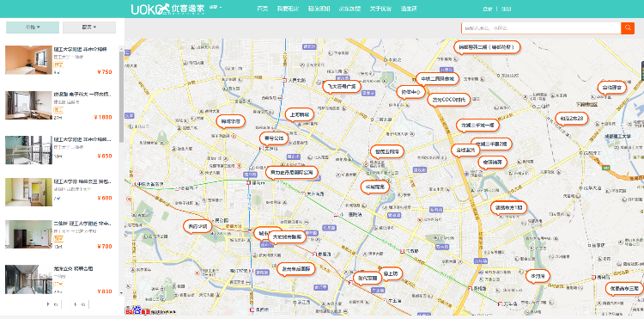Select the 飞大壹号广场 map marker
Screen dimensions: 644x319
click(341, 86)
